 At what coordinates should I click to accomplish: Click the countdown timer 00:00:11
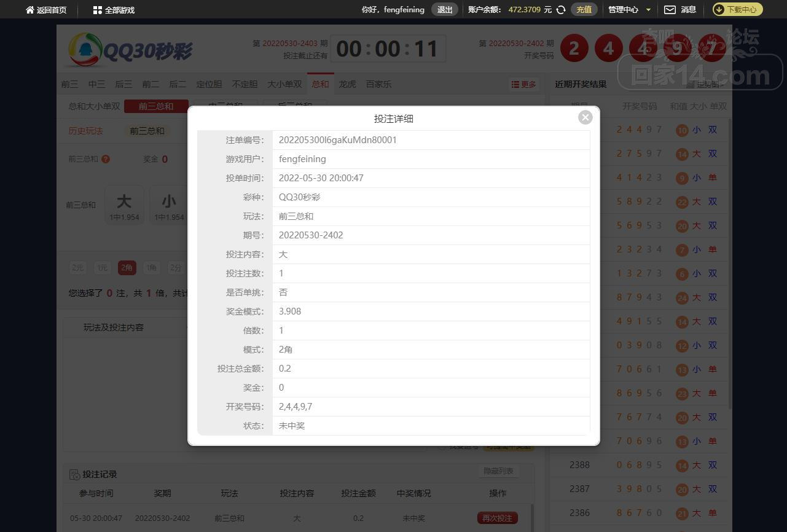point(388,49)
